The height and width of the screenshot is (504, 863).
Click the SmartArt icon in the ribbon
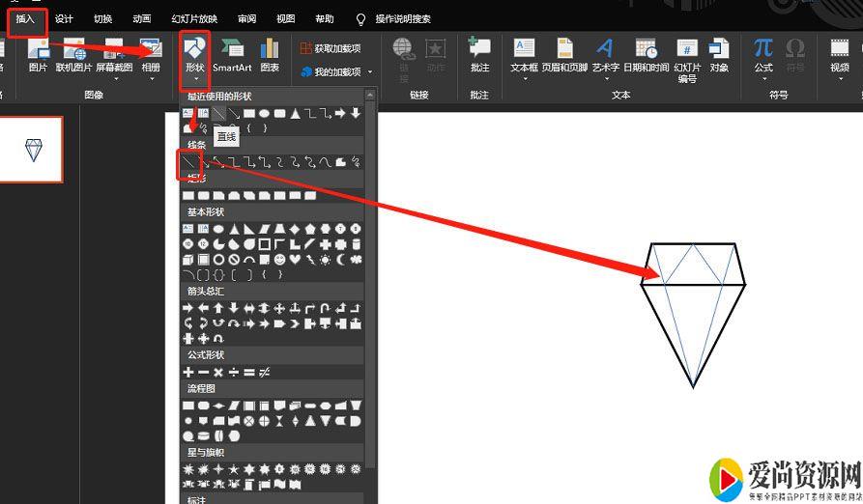[x=232, y=55]
